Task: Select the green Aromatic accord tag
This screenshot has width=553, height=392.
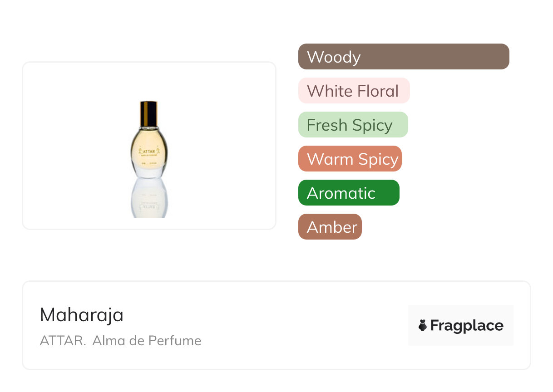Action: 348,193
